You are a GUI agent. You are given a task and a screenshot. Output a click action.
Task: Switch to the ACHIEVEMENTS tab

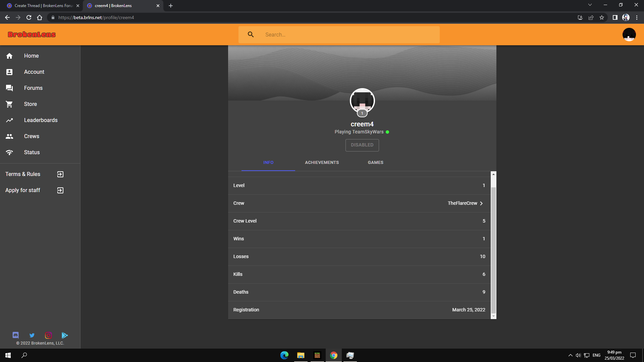pos(322,163)
